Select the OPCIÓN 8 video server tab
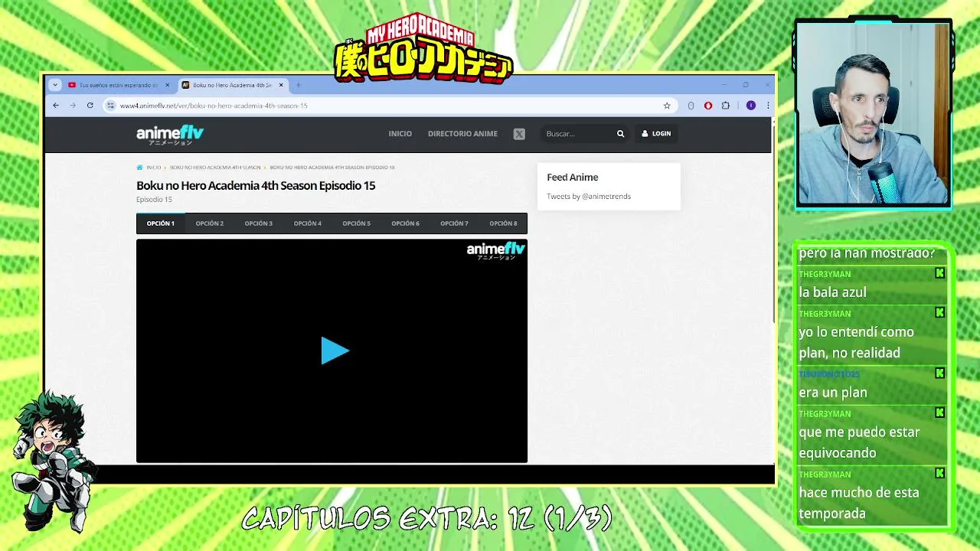 (x=503, y=223)
